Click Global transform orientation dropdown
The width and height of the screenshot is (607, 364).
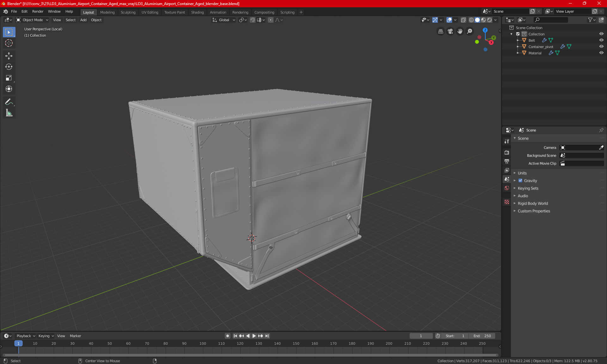pos(223,20)
